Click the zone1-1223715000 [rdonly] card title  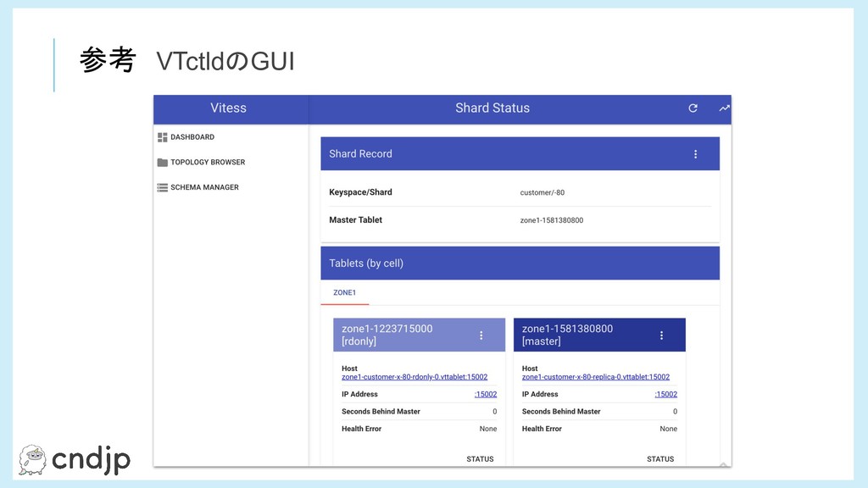[387, 335]
